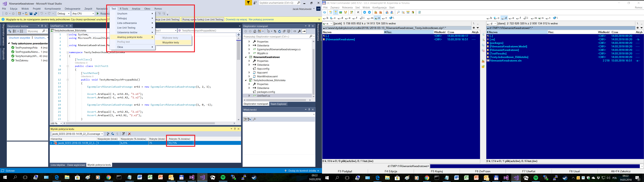Click wrench properties icon in Eksplorator rozwiązań

coord(299,31)
